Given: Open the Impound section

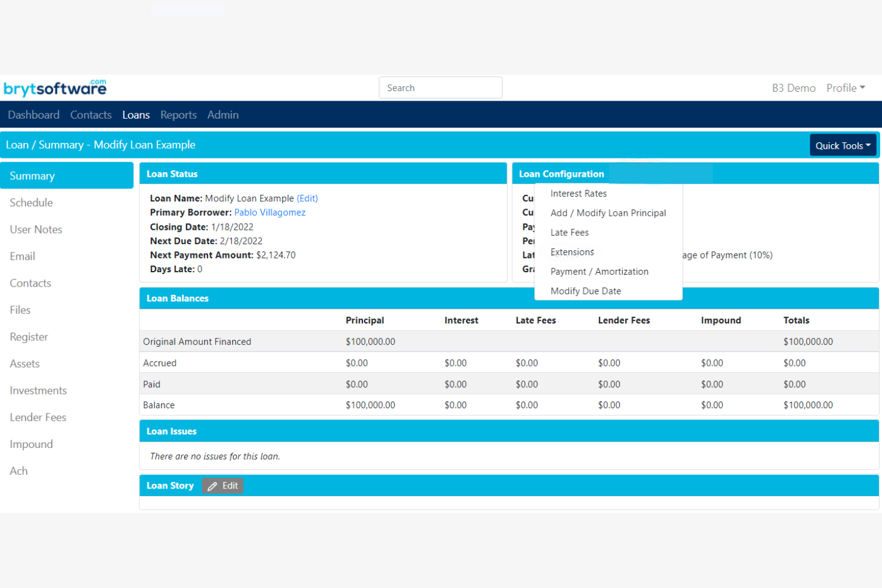Looking at the screenshot, I should (31, 444).
